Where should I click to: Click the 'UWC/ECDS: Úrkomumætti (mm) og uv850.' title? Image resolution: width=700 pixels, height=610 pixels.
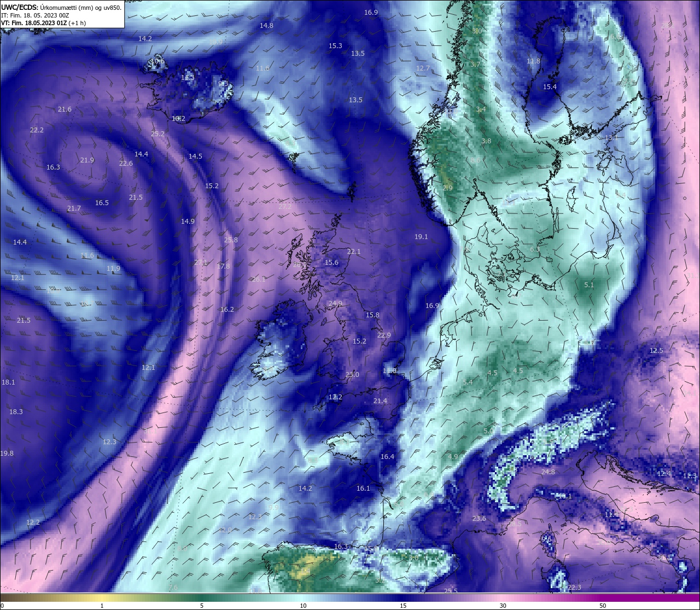coord(61,7)
